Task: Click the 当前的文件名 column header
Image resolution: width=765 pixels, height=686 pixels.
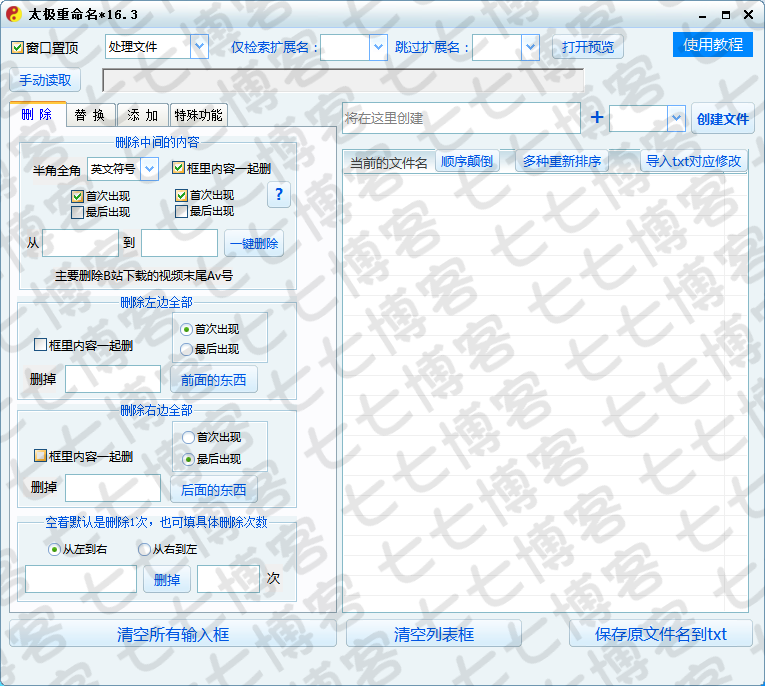Action: pos(388,162)
